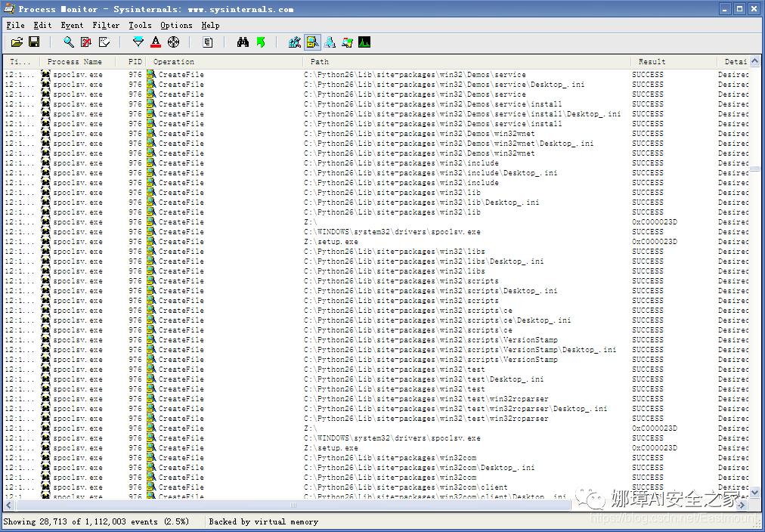This screenshot has height=532, width=765.
Task: Select the path ending win32wnet\Desktop_.ini
Action: tap(448, 144)
